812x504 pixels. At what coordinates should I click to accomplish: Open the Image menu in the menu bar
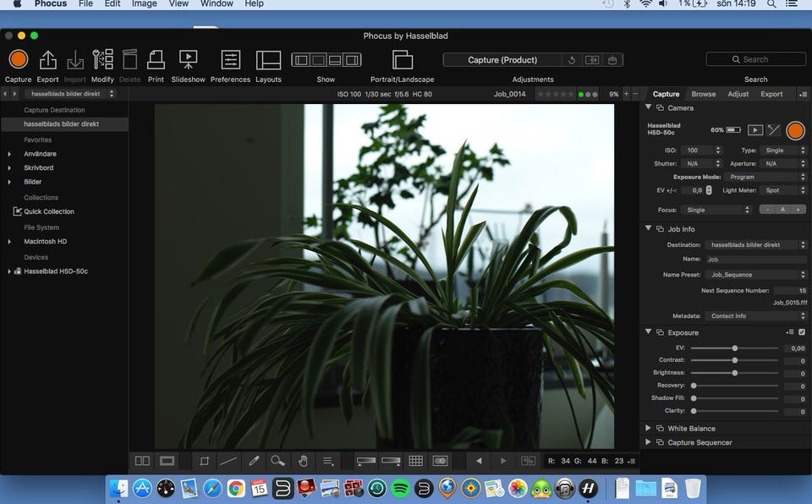tap(144, 4)
